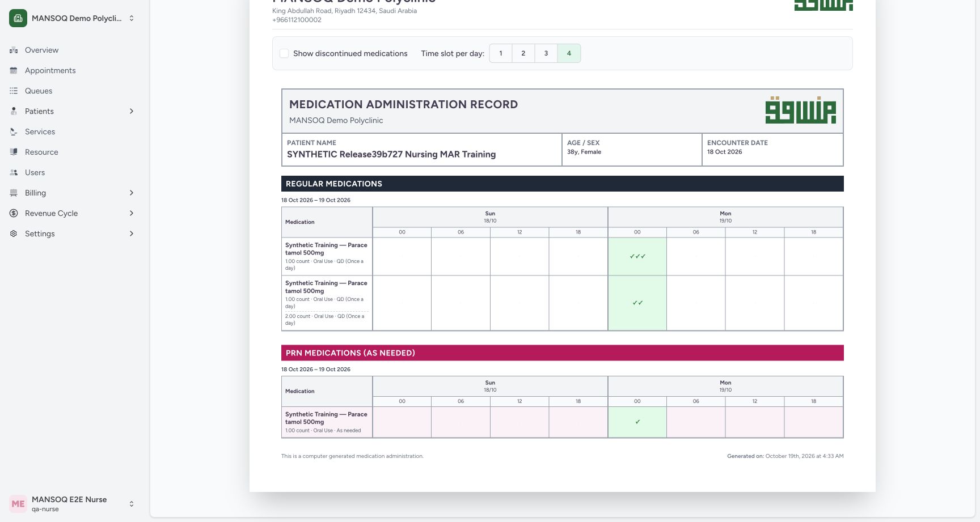Viewport: 980px width, 522px height.
Task: Click the MANSOQ Demo Polycli... organization name
Action: tap(77, 18)
